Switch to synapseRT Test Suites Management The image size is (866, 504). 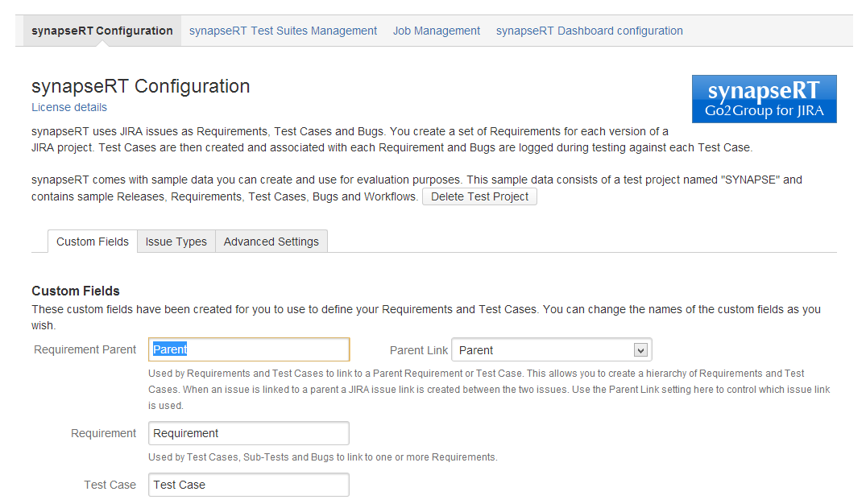(283, 31)
